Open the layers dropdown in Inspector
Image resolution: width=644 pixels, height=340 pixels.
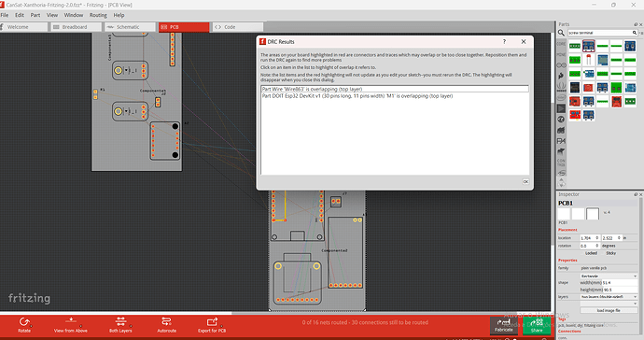(x=609, y=296)
